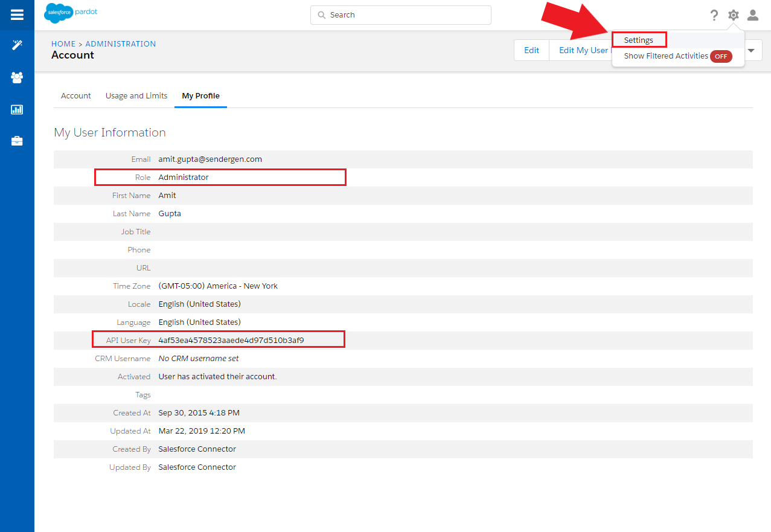Click the Account page title

[x=72, y=55]
